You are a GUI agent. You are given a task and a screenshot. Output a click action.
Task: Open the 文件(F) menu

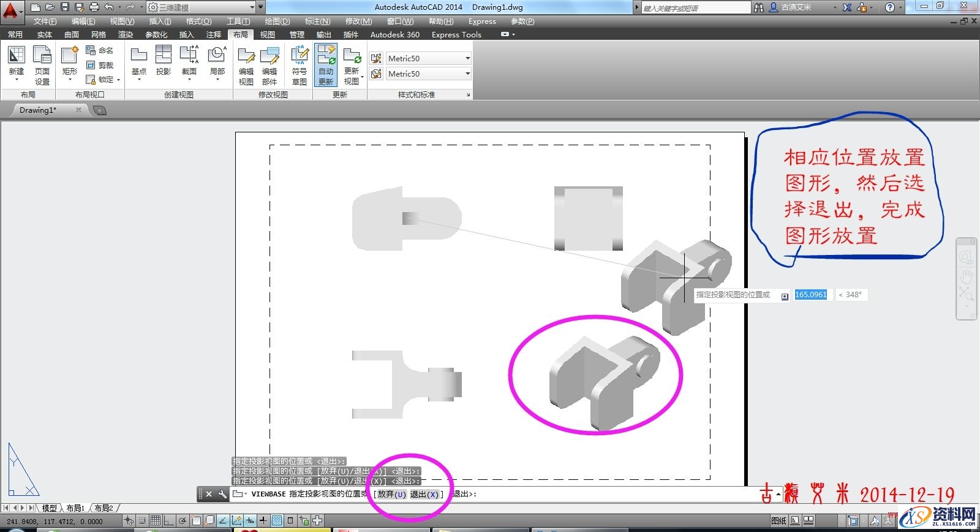click(45, 21)
